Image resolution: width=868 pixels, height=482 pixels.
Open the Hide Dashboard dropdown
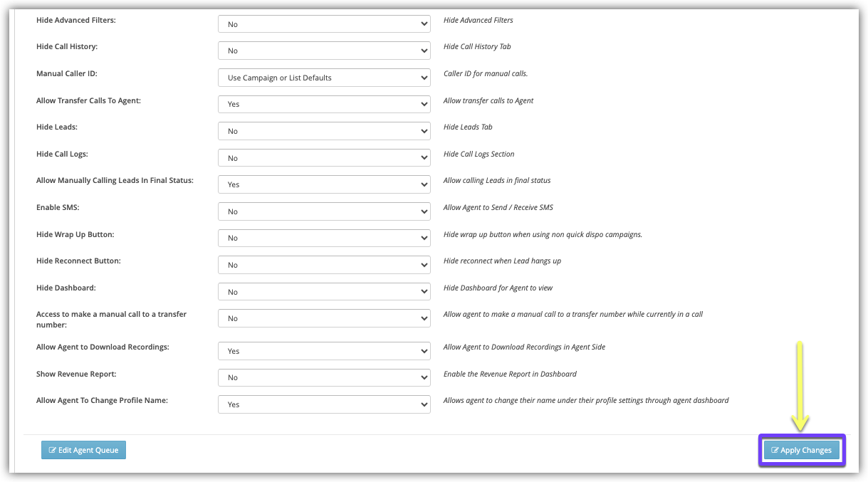click(x=324, y=292)
